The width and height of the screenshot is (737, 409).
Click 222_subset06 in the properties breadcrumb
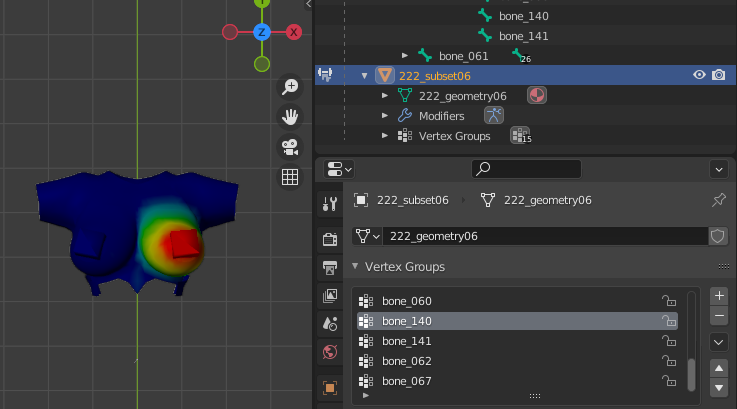(x=412, y=200)
